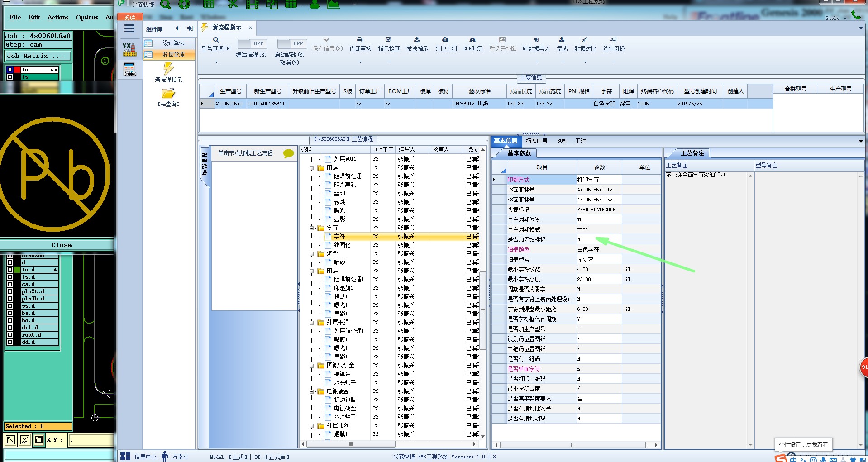Screen dimensions: 868x462
Task: Click 个性设置，点我看看 popup
Action: (x=803, y=444)
